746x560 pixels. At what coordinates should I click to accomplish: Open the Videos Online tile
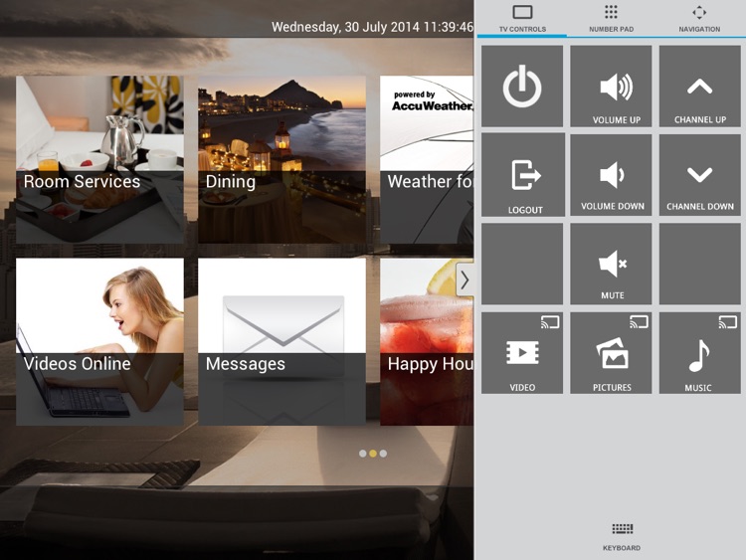click(x=99, y=341)
